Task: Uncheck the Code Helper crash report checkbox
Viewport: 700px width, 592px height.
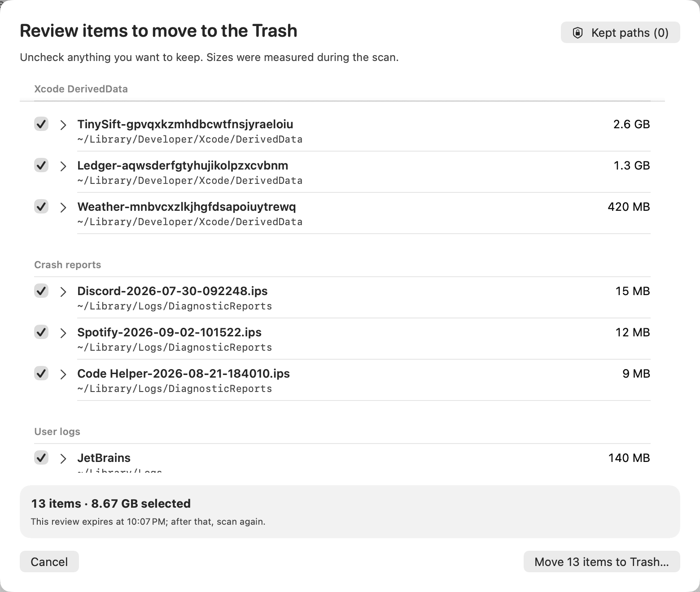Action: point(41,374)
